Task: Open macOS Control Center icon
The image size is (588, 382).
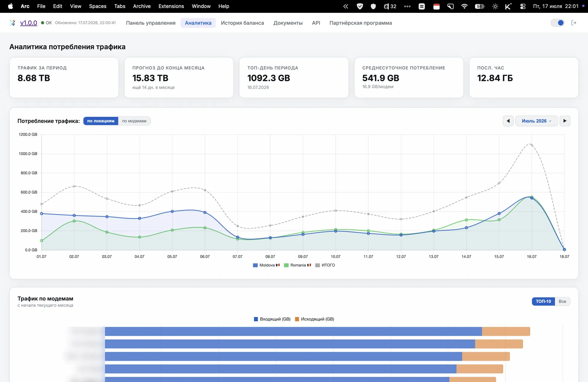Action: 523,6
